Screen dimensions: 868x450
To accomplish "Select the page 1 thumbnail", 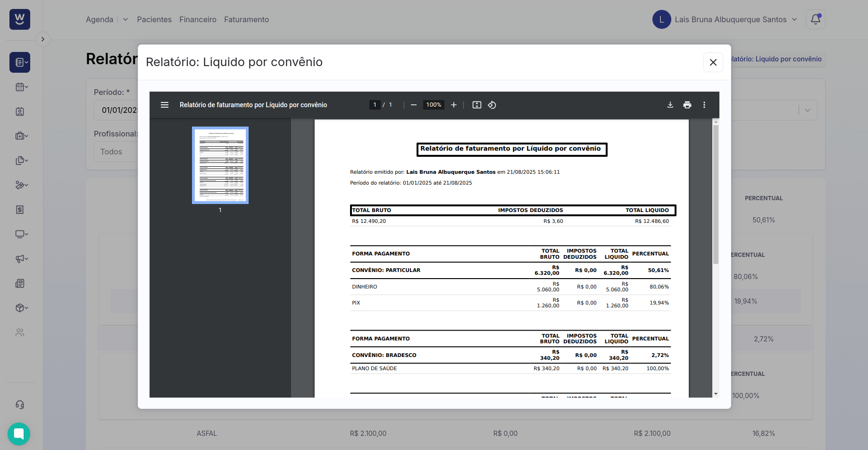I will [220, 165].
